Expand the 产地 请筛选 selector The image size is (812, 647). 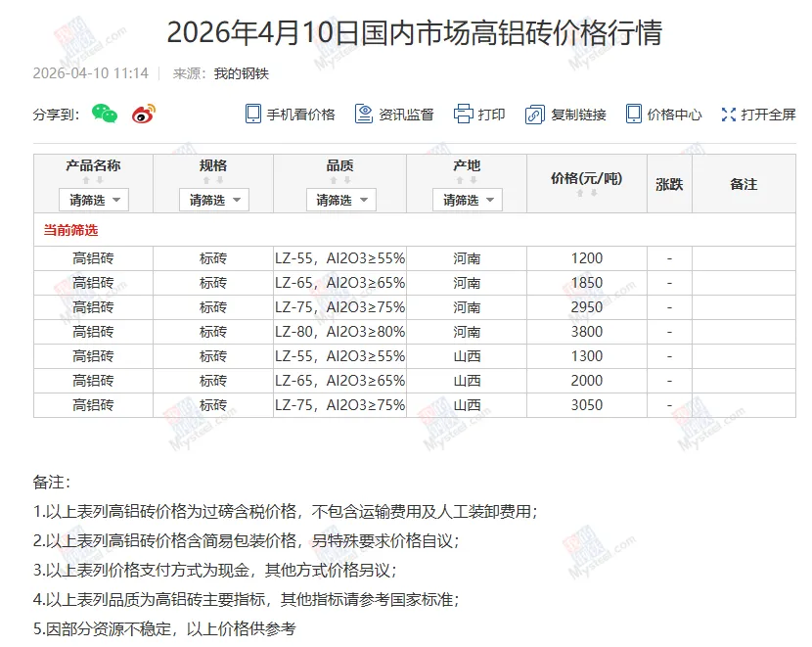466,200
